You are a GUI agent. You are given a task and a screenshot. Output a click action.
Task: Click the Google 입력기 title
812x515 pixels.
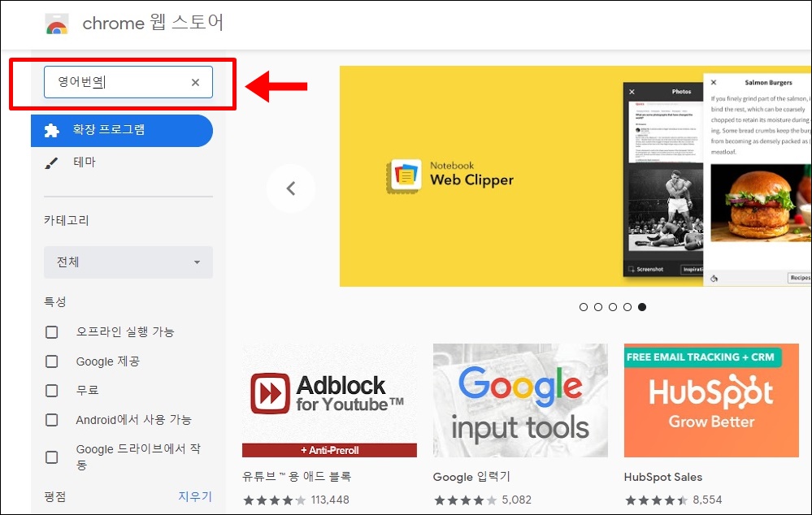pos(471,477)
